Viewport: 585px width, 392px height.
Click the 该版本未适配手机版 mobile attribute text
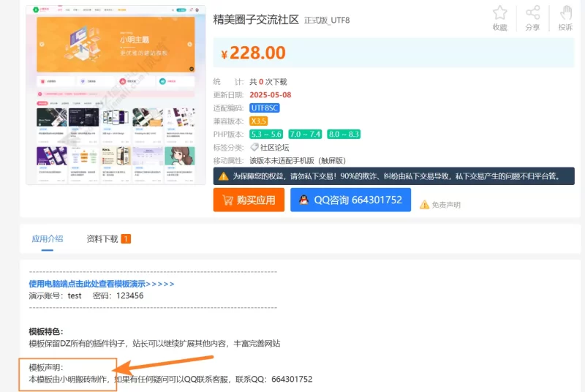click(x=298, y=160)
